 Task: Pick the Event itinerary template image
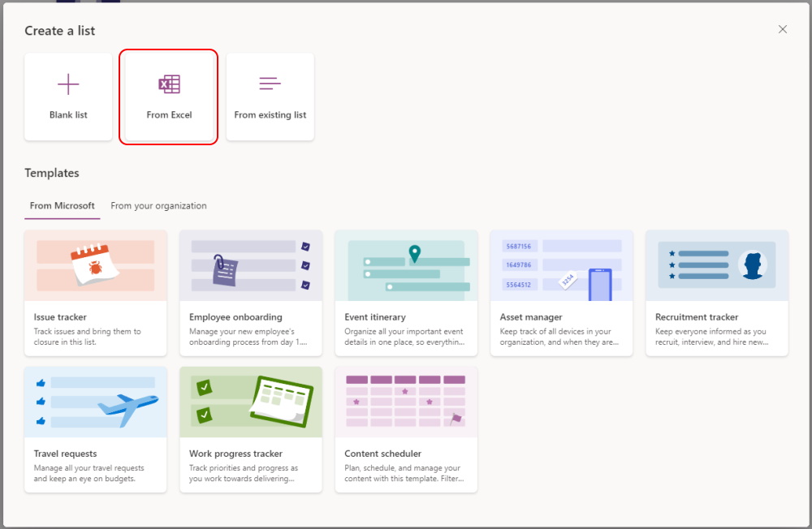pos(406,265)
